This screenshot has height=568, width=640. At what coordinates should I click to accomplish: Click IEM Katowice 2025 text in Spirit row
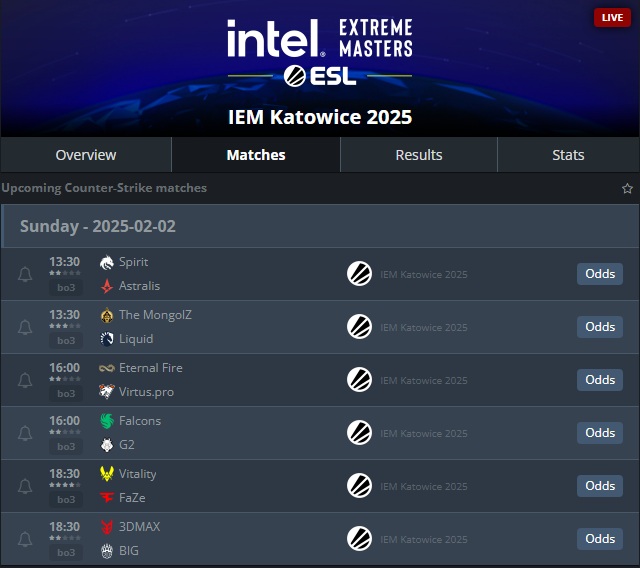point(424,274)
